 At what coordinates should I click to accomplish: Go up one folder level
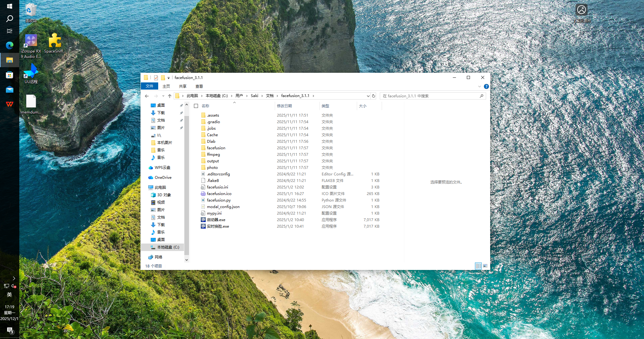coord(170,96)
